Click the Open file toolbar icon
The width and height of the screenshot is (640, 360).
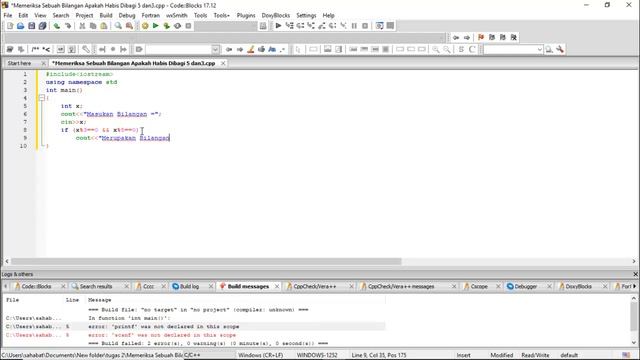point(20,26)
